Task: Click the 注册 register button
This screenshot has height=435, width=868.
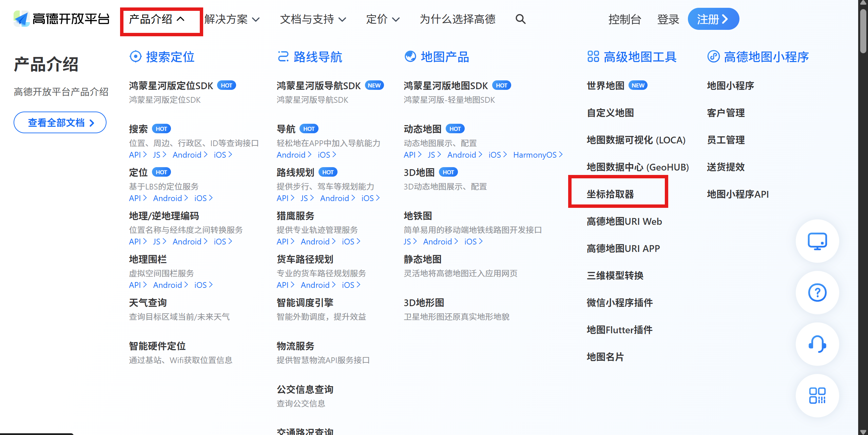Action: (713, 19)
